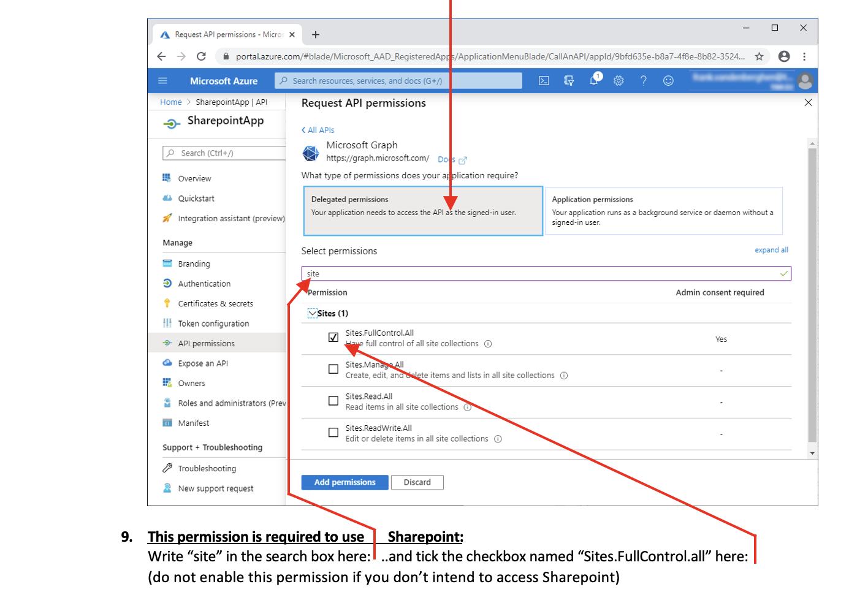Viewport: 868px width, 603px height.
Task: Click the permissions panel vertical scrollbar
Action: (x=812, y=294)
